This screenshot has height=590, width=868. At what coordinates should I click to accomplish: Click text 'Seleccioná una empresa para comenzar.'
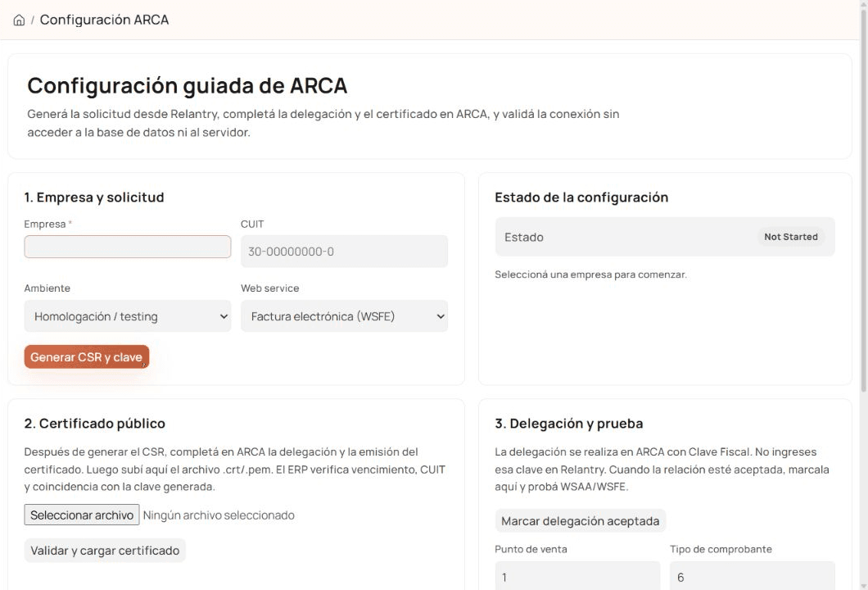[x=590, y=275]
